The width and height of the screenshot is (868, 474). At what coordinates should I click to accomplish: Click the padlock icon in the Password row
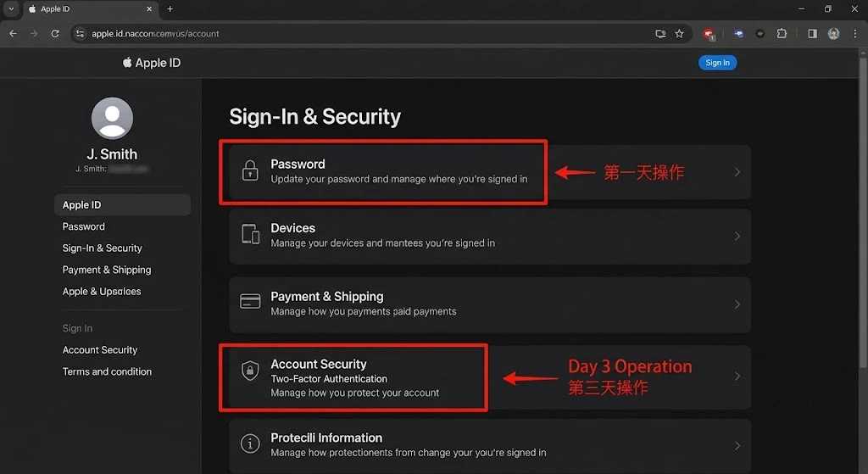click(x=250, y=171)
